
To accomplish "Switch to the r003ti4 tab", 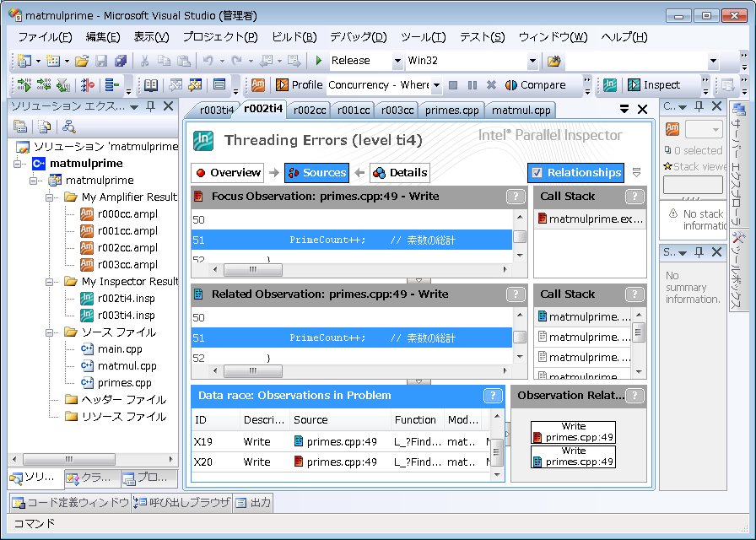I will point(217,111).
